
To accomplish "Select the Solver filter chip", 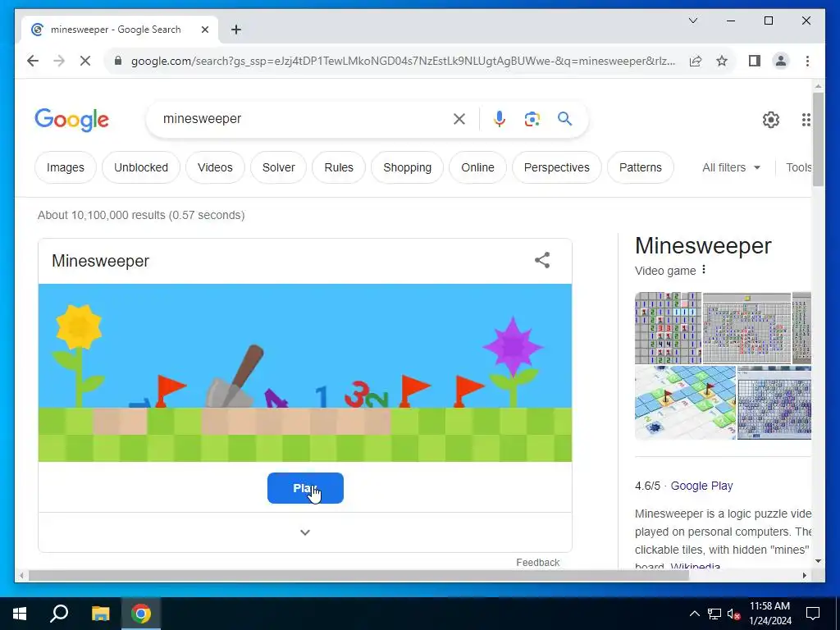I will (279, 167).
